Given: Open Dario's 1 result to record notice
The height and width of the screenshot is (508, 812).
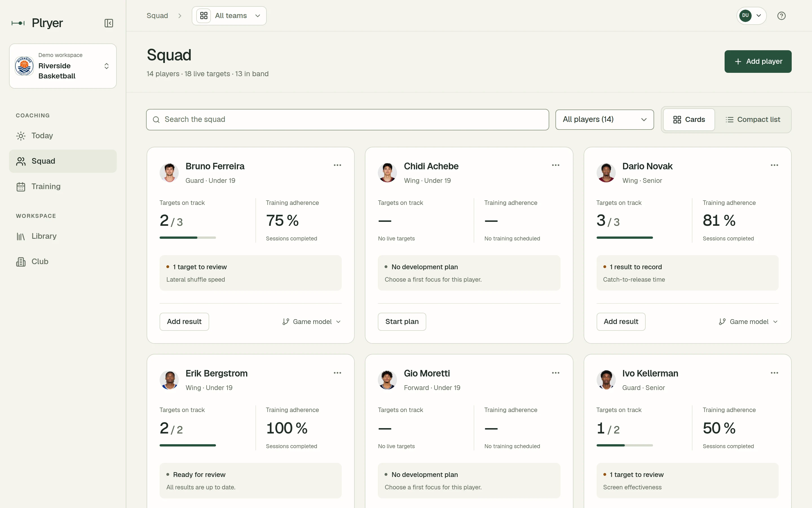Looking at the screenshot, I should point(687,273).
